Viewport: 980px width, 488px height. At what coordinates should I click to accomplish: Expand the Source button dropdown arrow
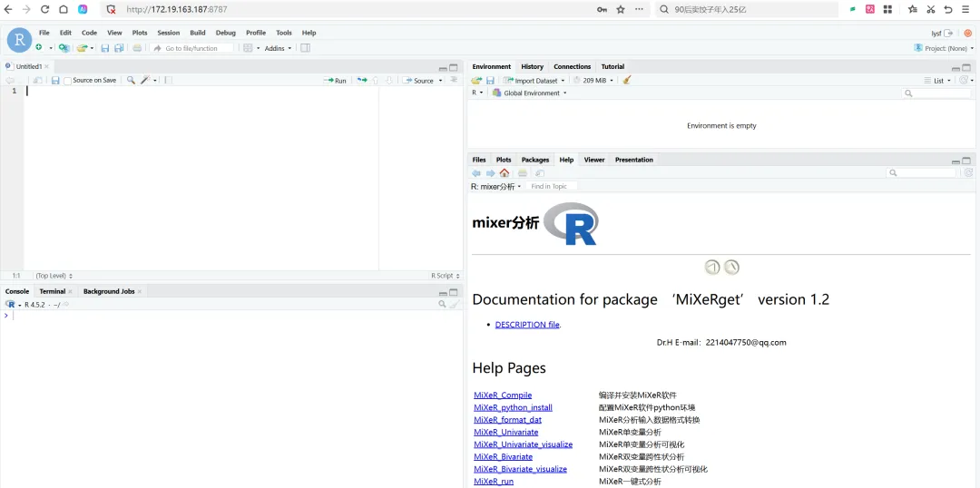click(x=441, y=81)
